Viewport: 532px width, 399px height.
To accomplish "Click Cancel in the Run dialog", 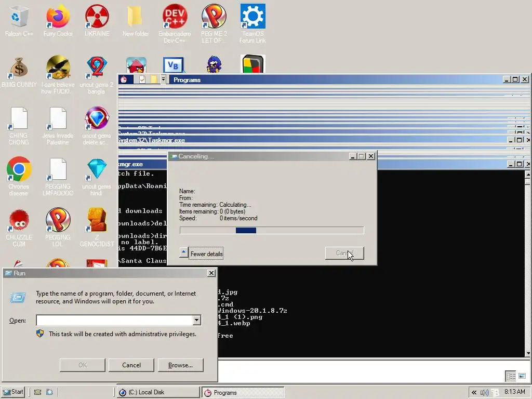I will (x=131, y=365).
